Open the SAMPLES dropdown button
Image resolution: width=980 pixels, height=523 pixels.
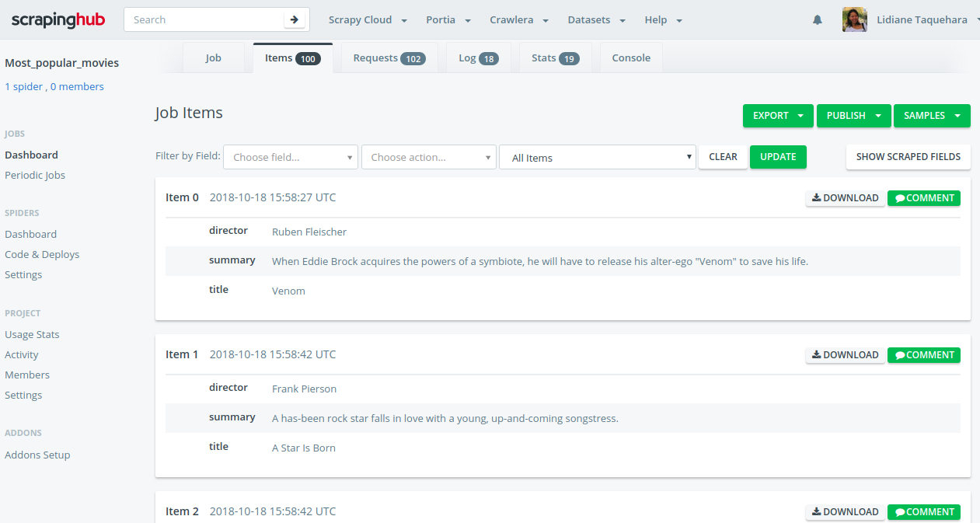932,116
